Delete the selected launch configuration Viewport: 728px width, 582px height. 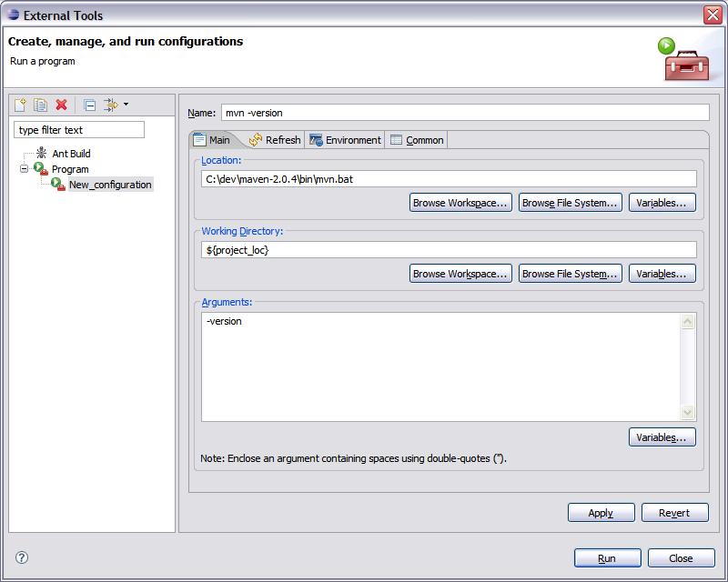[x=62, y=105]
